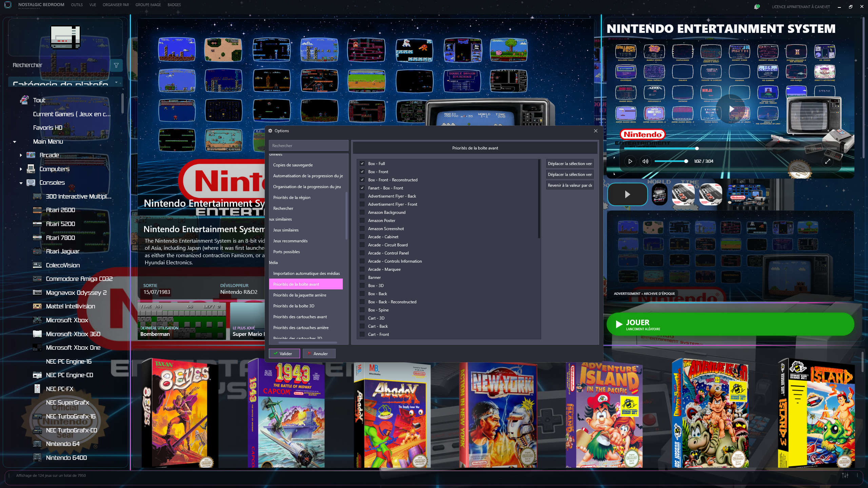Click the Valider button
Viewport: 868px width, 488px height.
tap(284, 354)
